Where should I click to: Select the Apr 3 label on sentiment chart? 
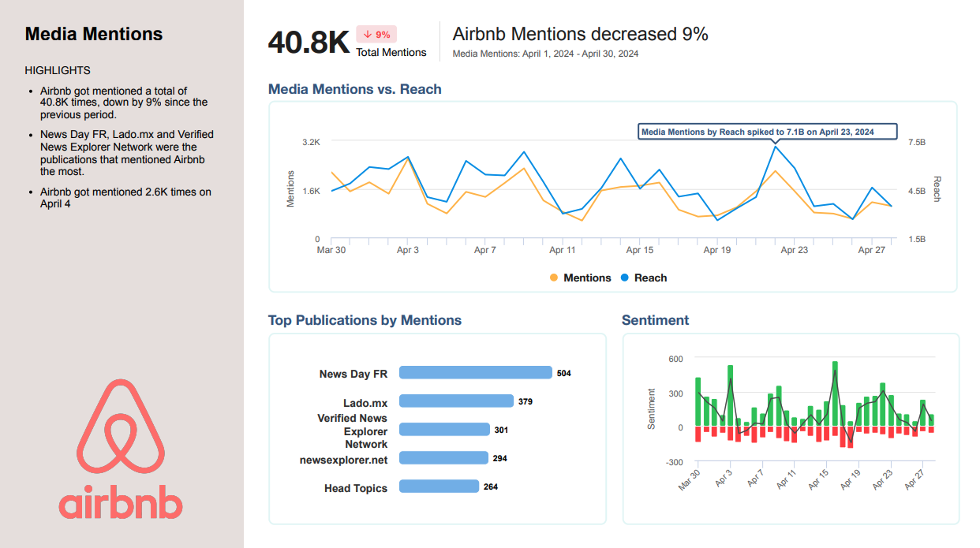point(724,480)
